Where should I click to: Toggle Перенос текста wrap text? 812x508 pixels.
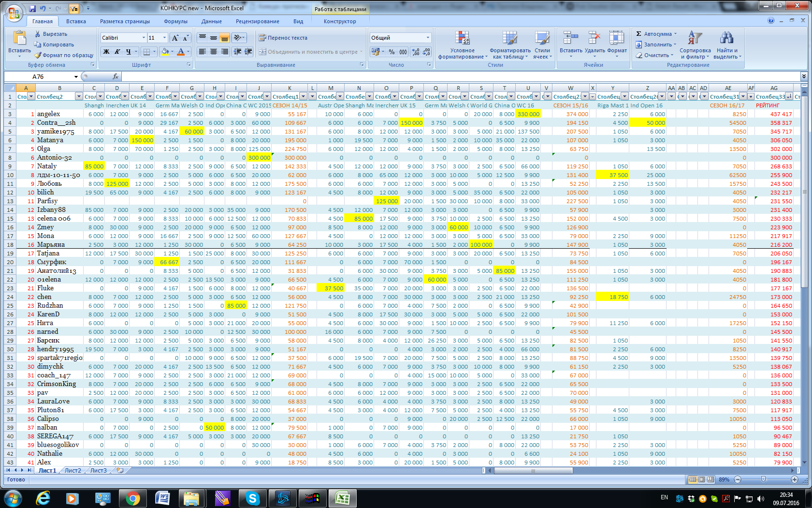coord(283,38)
